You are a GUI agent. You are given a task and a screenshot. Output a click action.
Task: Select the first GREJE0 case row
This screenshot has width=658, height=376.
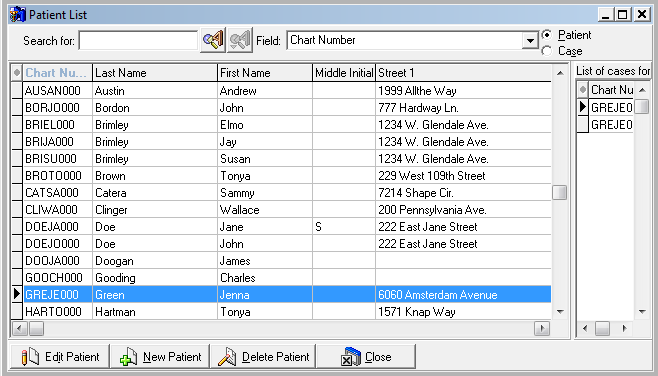point(611,108)
